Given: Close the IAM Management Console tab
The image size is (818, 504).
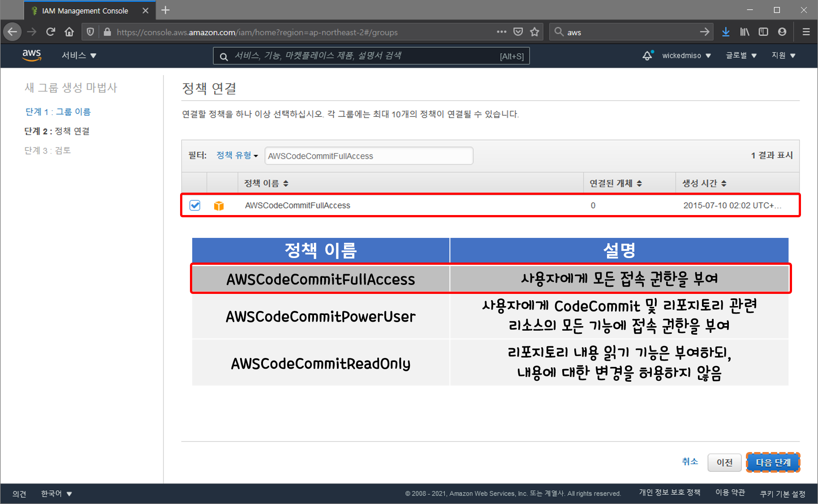Looking at the screenshot, I should tap(145, 11).
